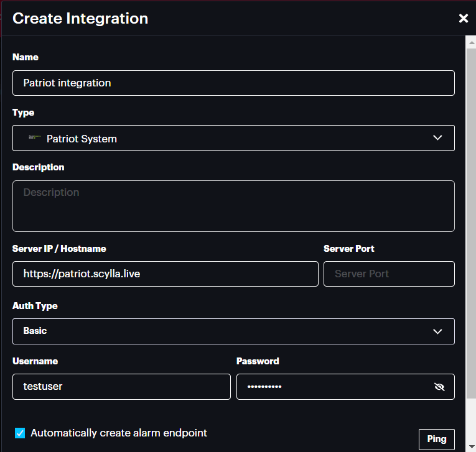Open the Auth Type dropdown arrow
The height and width of the screenshot is (452, 476).
pyautogui.click(x=437, y=331)
